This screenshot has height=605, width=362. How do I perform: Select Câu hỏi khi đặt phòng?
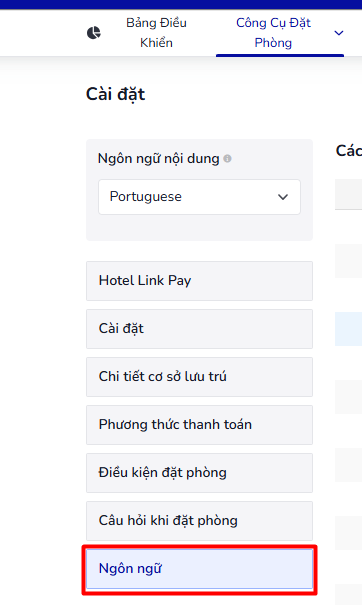tap(199, 521)
